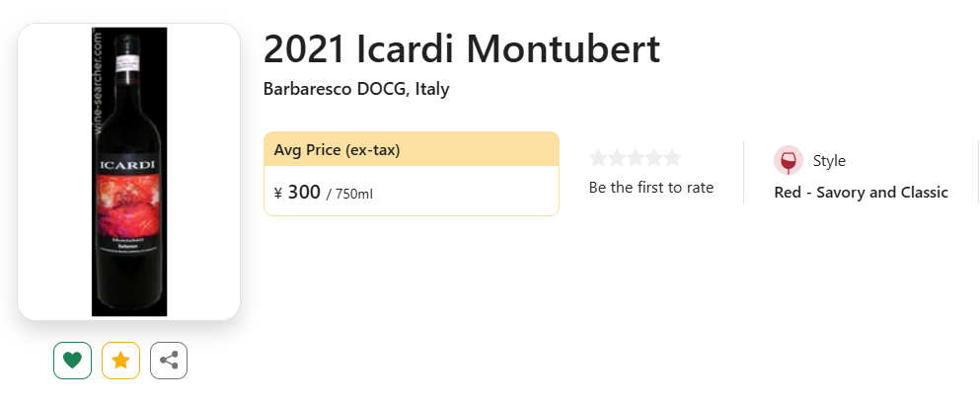The width and height of the screenshot is (980, 406).
Task: Open the share icon button
Action: point(169,361)
